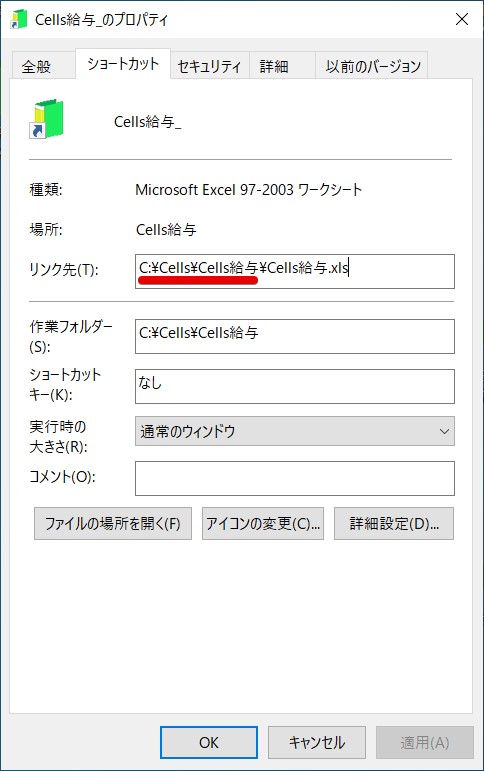Open the 詳細 tab
The image size is (484, 771).
click(x=274, y=66)
